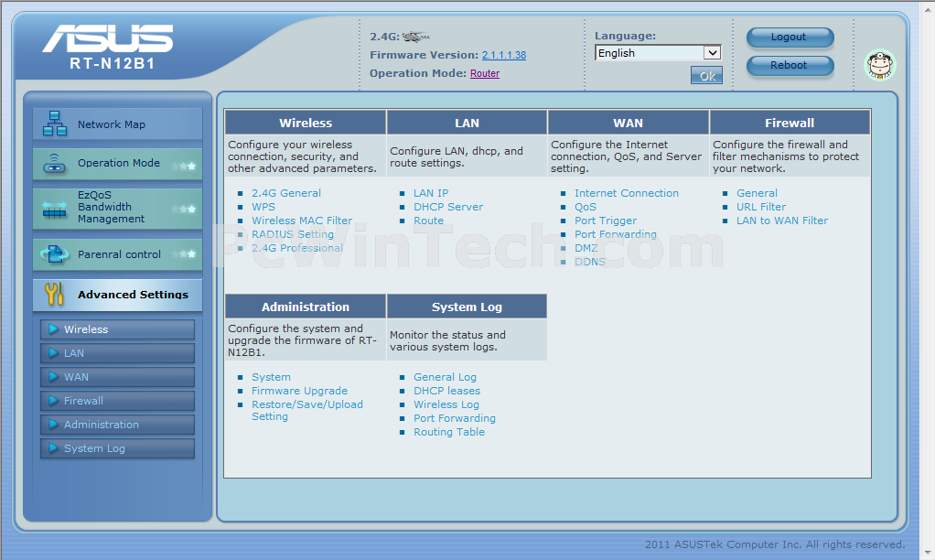
Task: Open WAN submenu in sidebar
Action: click(x=117, y=377)
